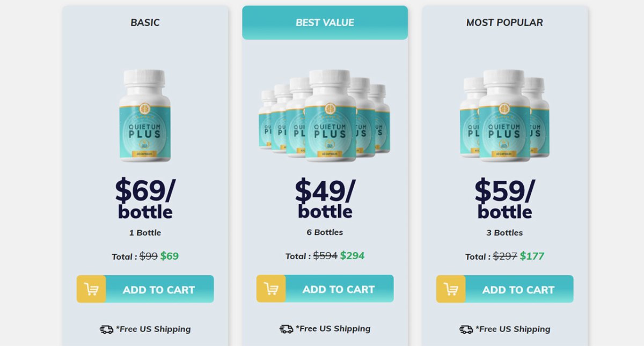This screenshot has height=346, width=644.
Task: Select the MOST POPULAR package heading
Action: pos(504,23)
